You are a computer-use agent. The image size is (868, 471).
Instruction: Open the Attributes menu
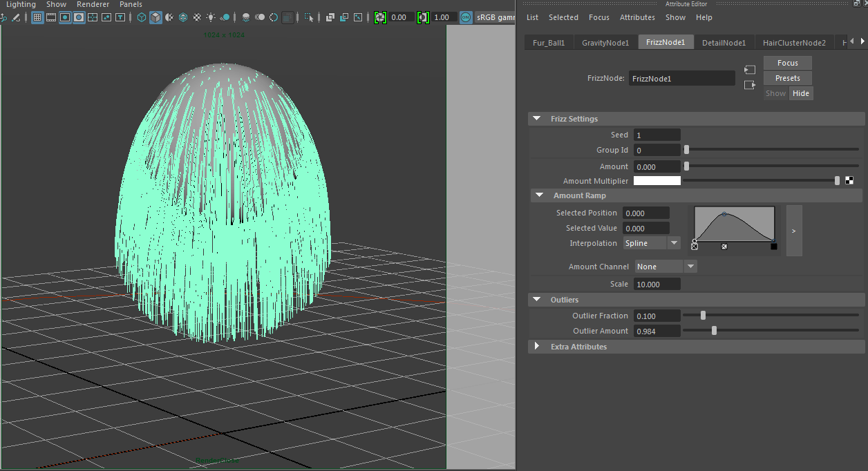637,17
